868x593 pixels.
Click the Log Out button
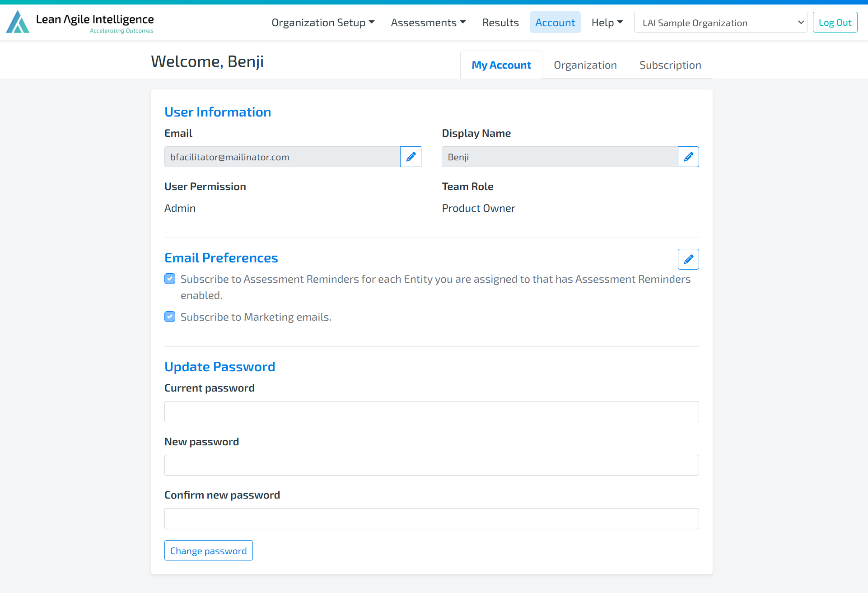pyautogui.click(x=835, y=23)
